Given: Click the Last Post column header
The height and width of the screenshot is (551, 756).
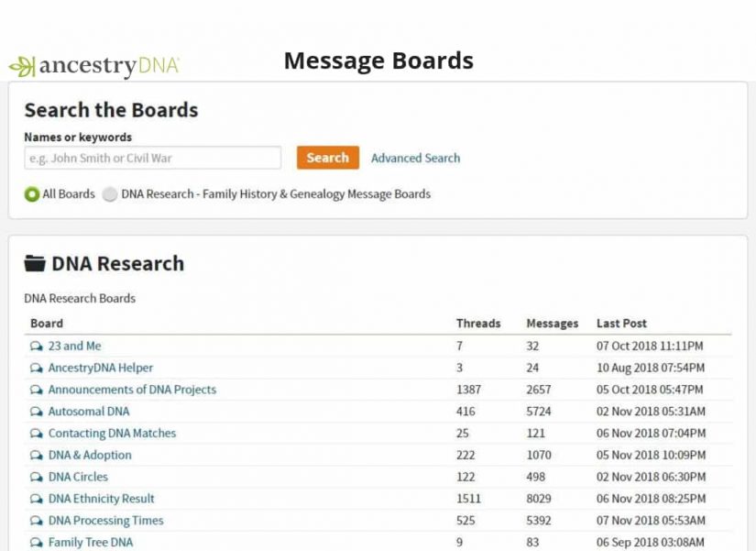Looking at the screenshot, I should coord(621,324).
